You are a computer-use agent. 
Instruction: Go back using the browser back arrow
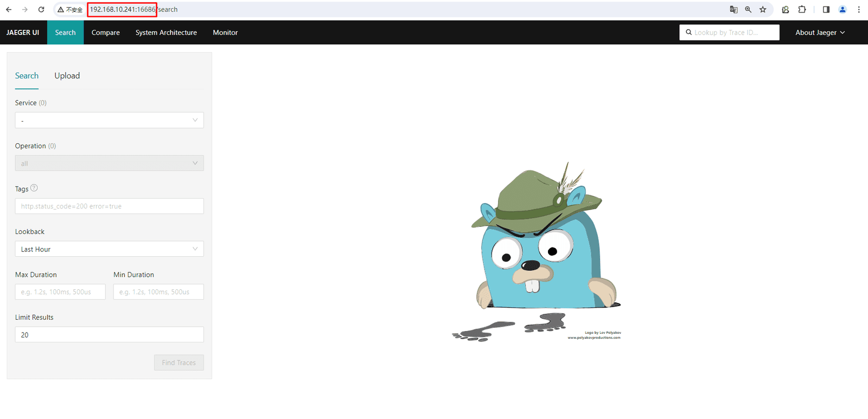point(9,9)
